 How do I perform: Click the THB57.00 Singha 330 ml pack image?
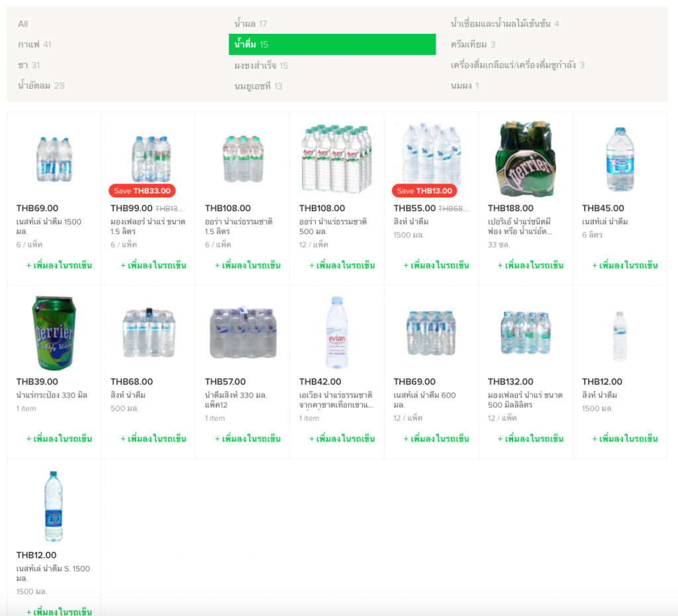pyautogui.click(x=242, y=333)
